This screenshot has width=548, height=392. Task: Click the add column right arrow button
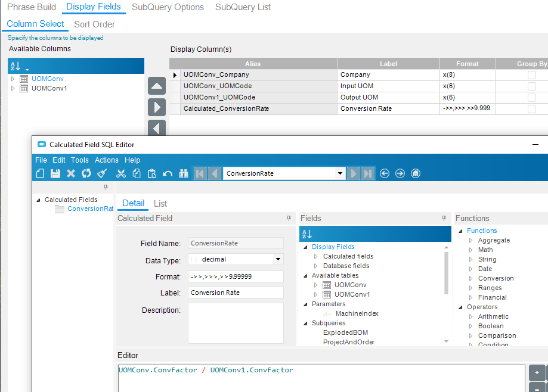(157, 107)
